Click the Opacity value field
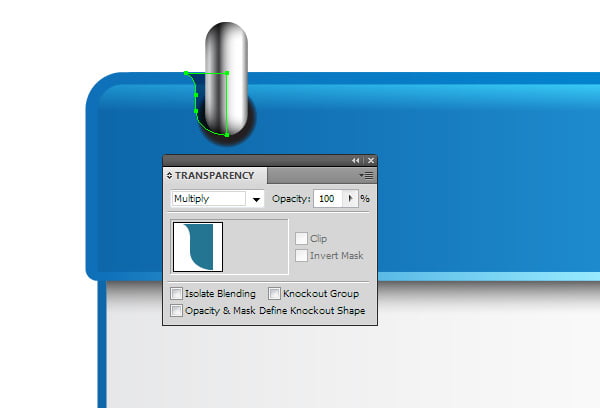This screenshot has width=600, height=408. point(328,199)
